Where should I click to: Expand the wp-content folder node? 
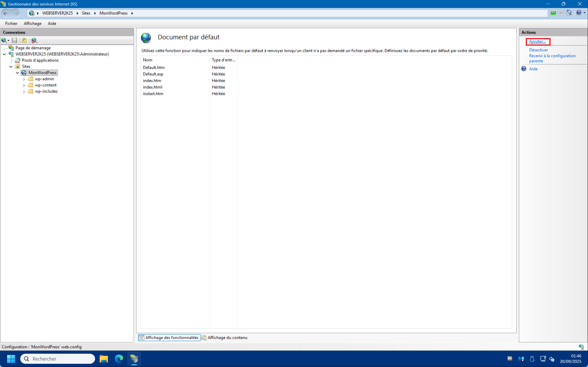pos(24,85)
